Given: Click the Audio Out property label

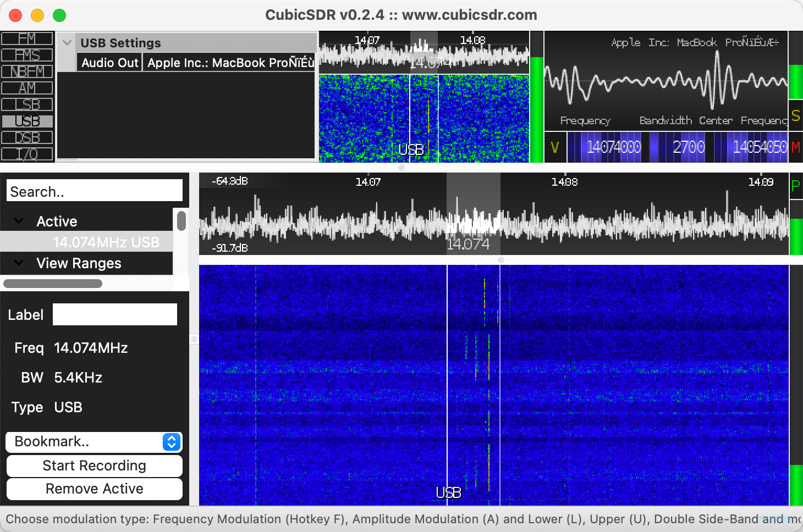Looking at the screenshot, I should coord(109,63).
